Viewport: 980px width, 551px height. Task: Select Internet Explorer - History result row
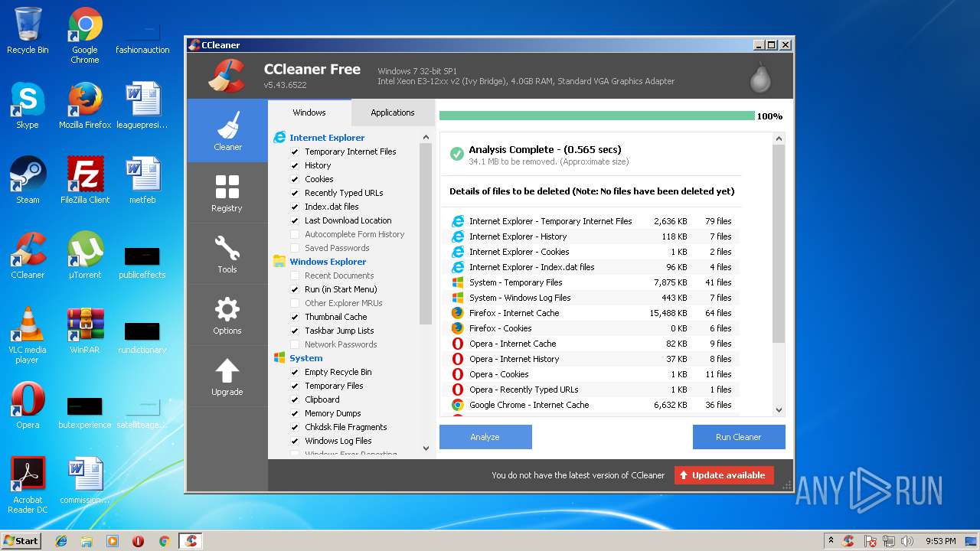[592, 236]
